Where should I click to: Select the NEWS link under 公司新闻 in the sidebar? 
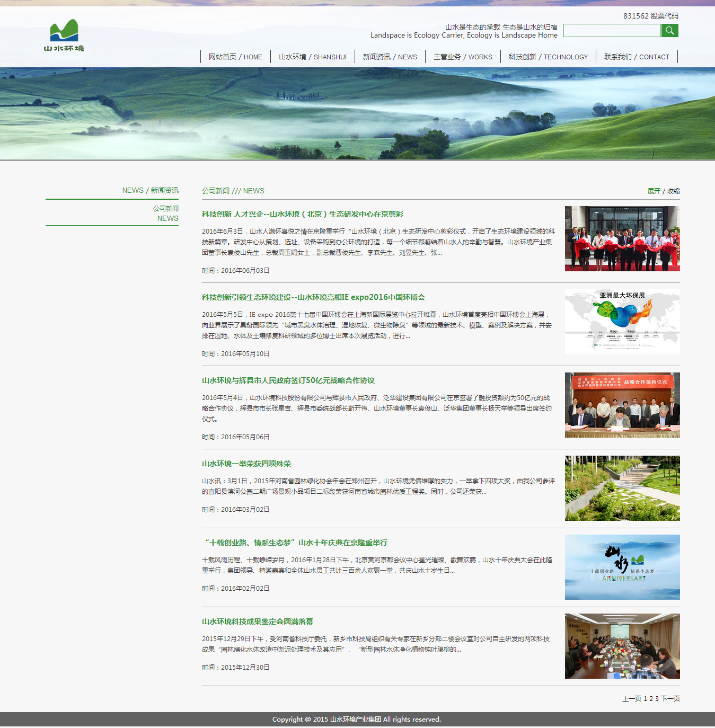click(x=168, y=218)
